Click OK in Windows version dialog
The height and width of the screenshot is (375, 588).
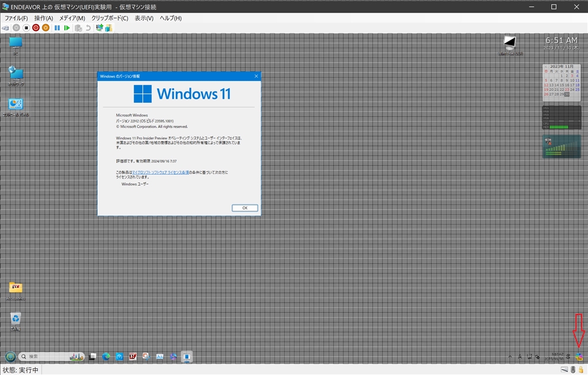(x=245, y=208)
